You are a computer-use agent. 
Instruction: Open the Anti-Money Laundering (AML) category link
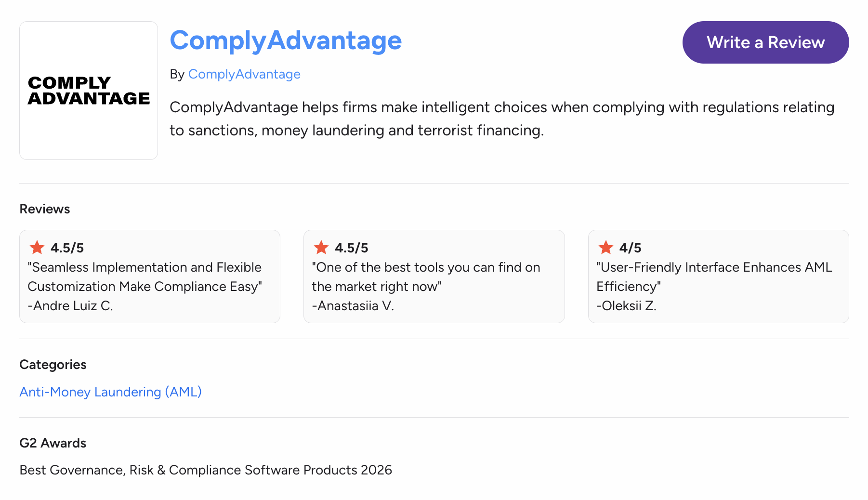click(x=110, y=392)
